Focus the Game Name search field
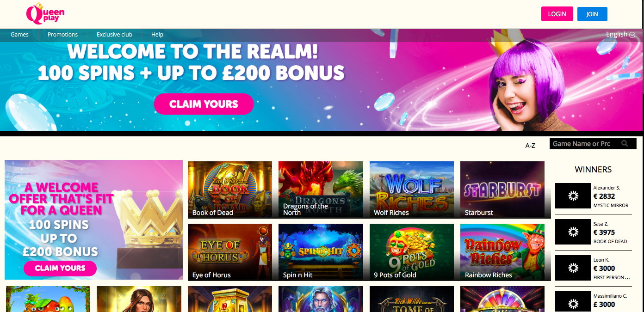 click(x=584, y=144)
